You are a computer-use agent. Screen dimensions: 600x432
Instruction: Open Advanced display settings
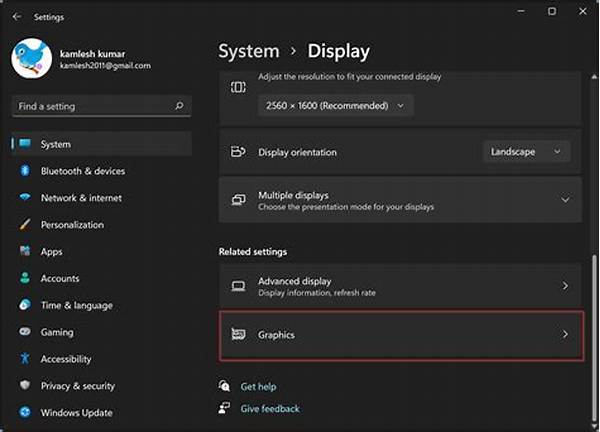[400, 286]
